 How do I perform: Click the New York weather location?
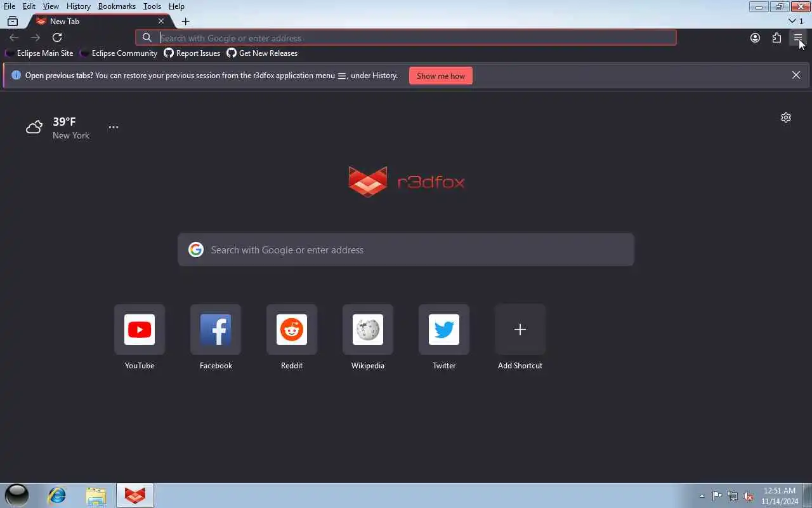pyautogui.click(x=71, y=135)
